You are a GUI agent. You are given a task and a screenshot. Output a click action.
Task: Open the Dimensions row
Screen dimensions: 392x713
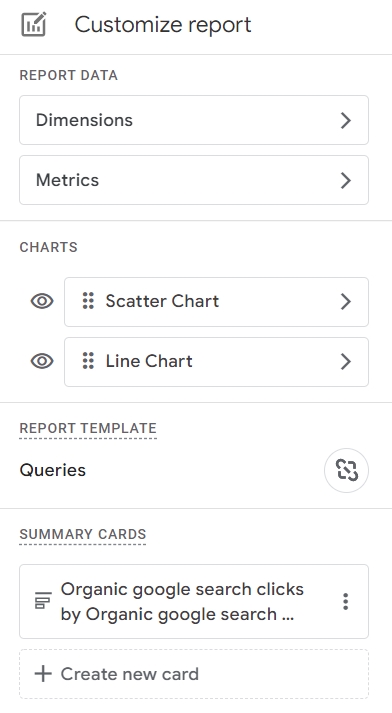[x=194, y=120]
